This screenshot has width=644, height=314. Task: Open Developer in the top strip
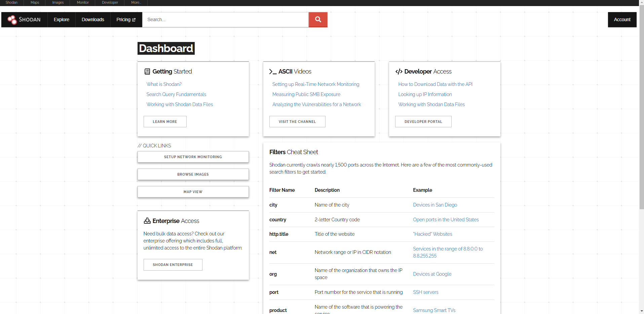click(x=110, y=2)
